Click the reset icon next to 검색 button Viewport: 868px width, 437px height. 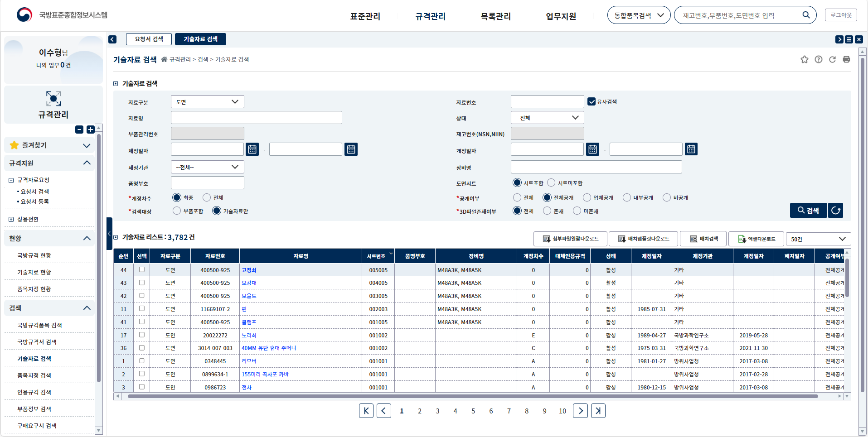click(x=836, y=211)
